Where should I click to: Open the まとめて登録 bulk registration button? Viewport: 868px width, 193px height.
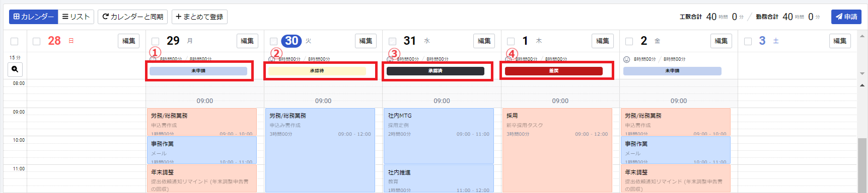[x=199, y=17]
